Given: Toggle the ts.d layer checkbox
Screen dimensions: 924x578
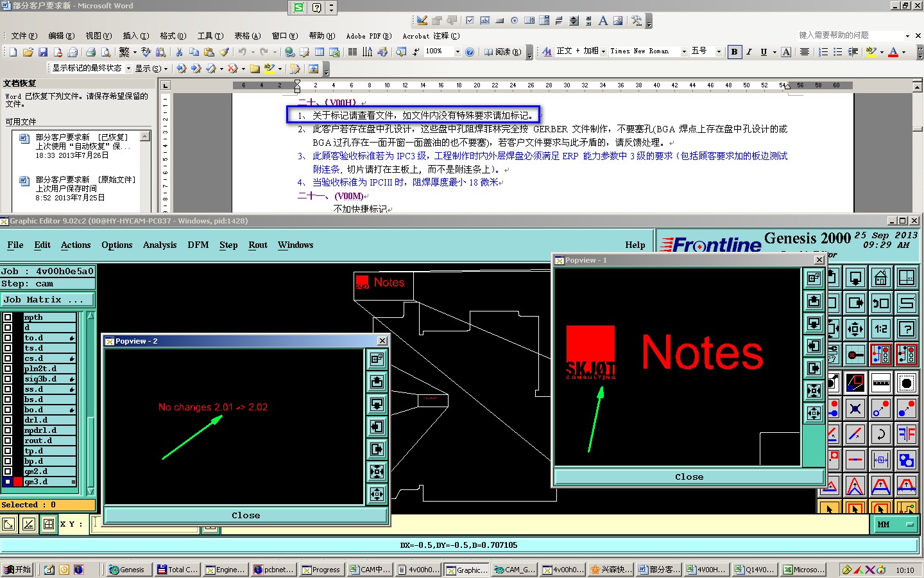Looking at the screenshot, I should [x=8, y=348].
